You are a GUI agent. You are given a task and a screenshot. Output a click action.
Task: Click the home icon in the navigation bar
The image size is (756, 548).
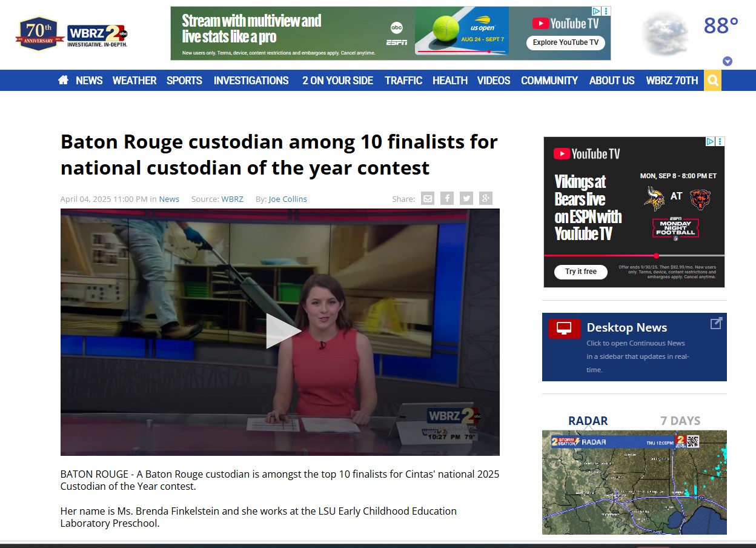tap(63, 80)
